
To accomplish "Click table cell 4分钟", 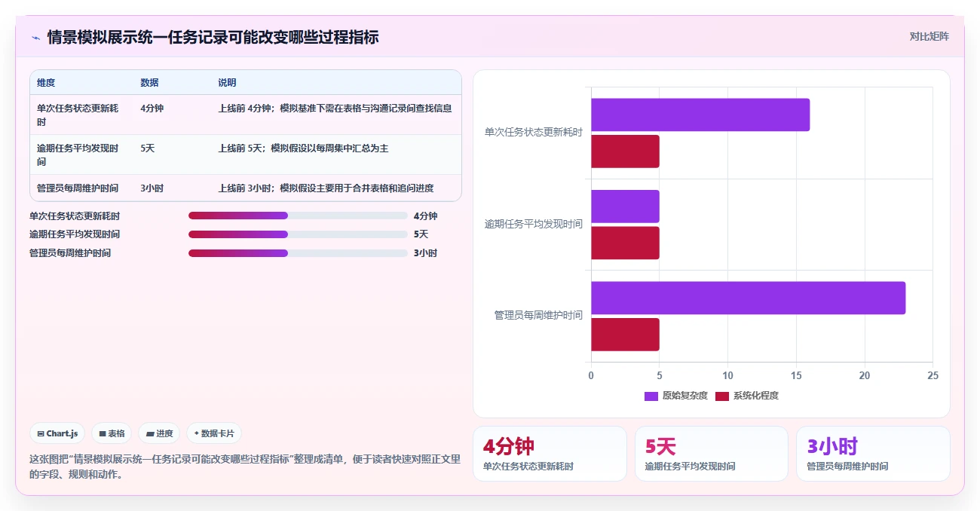I will [x=152, y=108].
